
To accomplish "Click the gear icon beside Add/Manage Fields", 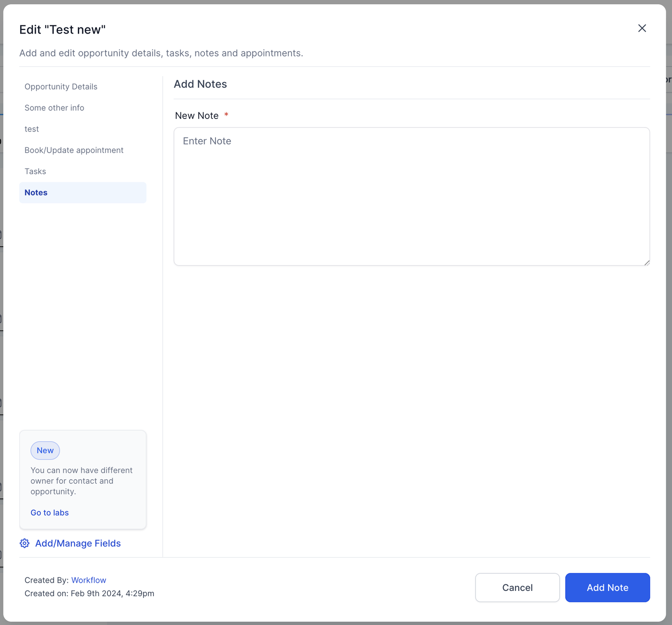I will [x=24, y=543].
